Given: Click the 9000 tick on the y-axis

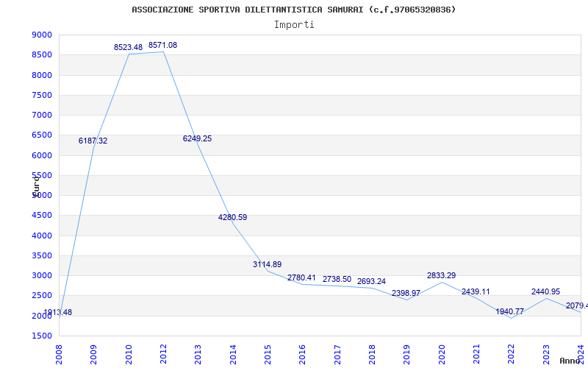Looking at the screenshot, I should pos(42,35).
